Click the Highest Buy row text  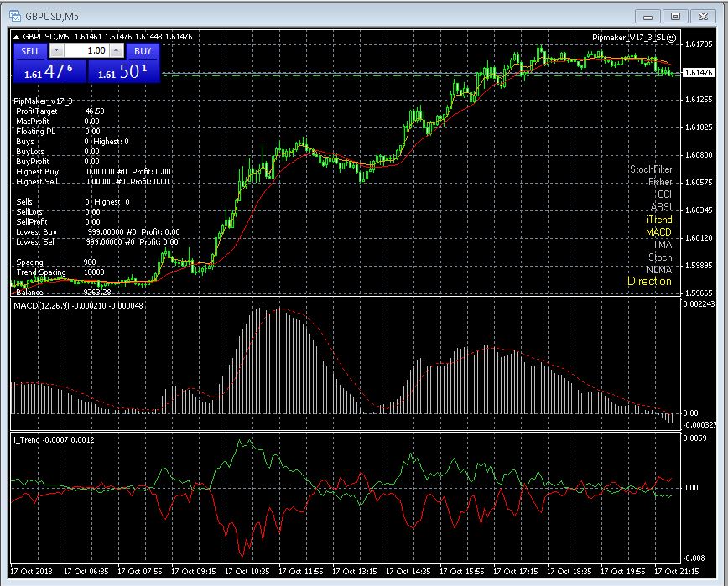pos(93,172)
